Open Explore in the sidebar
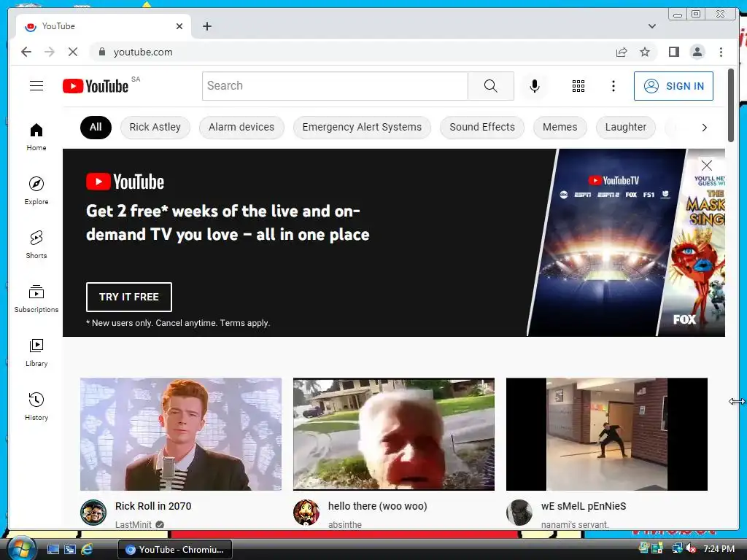 pos(36,190)
